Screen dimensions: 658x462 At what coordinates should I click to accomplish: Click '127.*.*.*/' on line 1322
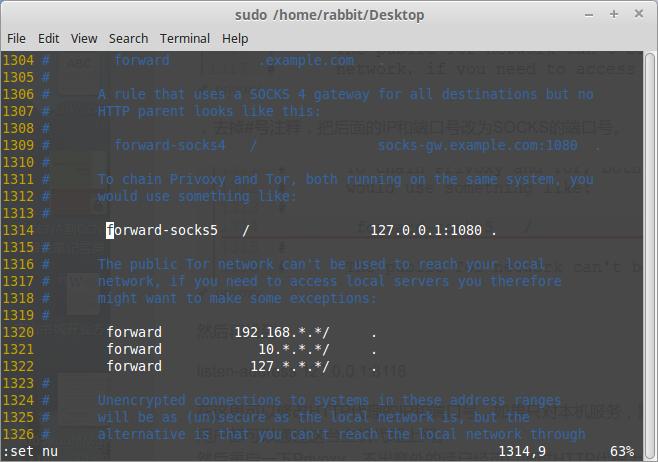coord(290,366)
